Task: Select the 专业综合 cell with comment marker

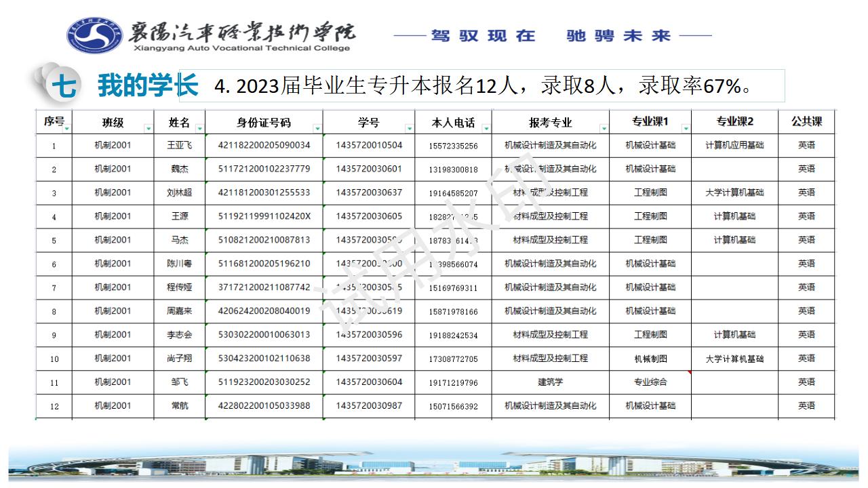Action: click(650, 382)
